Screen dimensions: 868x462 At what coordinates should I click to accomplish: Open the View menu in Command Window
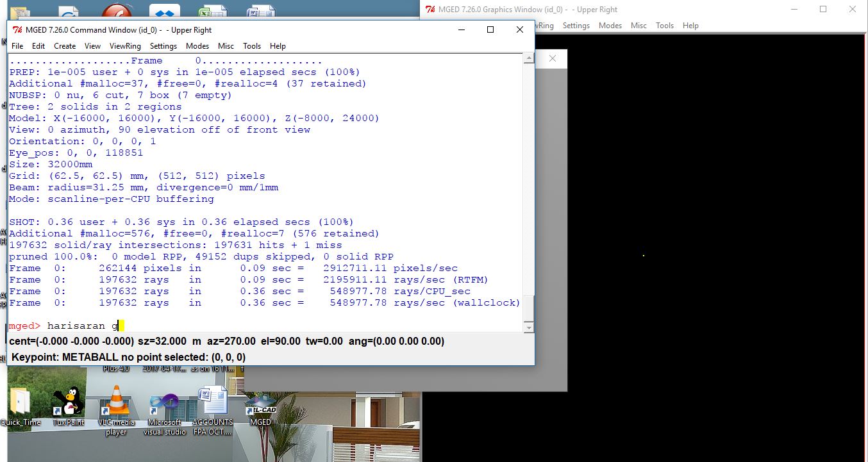pos(92,46)
